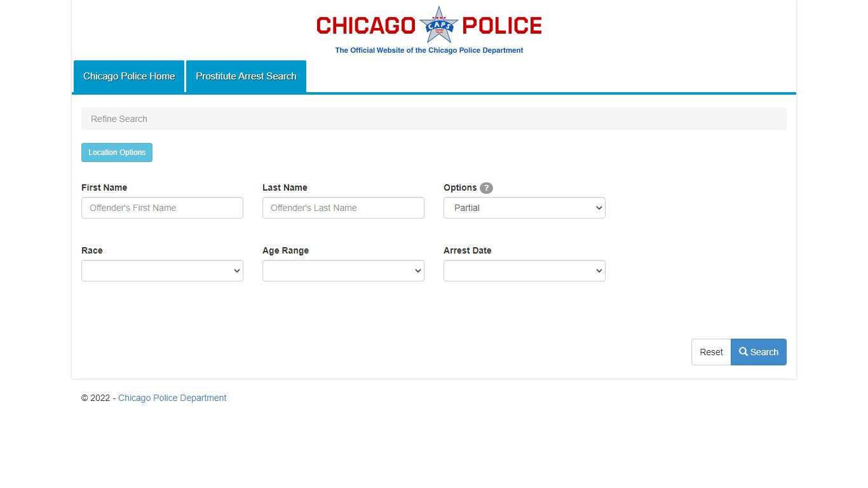The height and width of the screenshot is (488, 868).
Task: Expand the Race dropdown
Action: point(162,271)
